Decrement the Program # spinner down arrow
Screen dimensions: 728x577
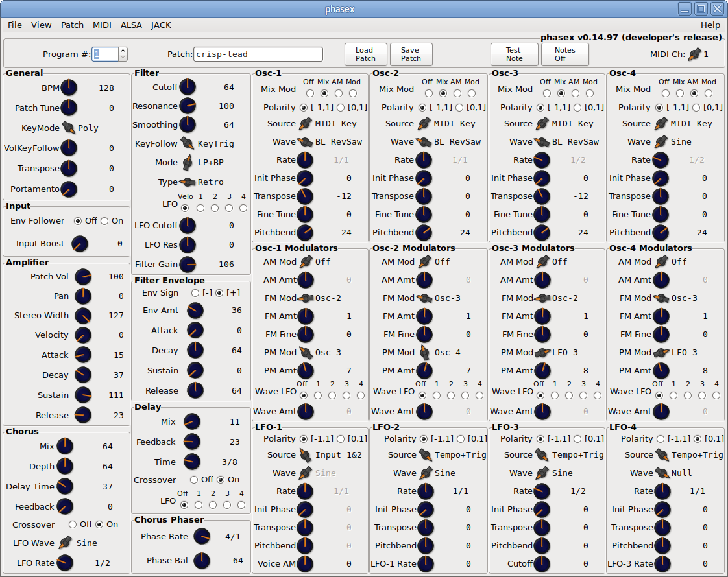pyautogui.click(x=123, y=57)
